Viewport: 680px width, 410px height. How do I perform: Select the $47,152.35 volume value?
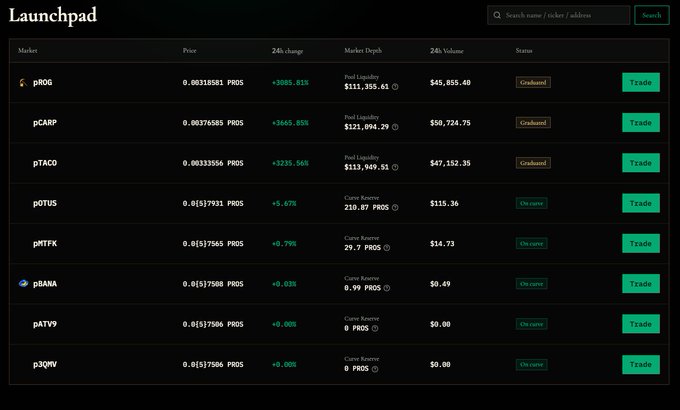click(x=450, y=163)
